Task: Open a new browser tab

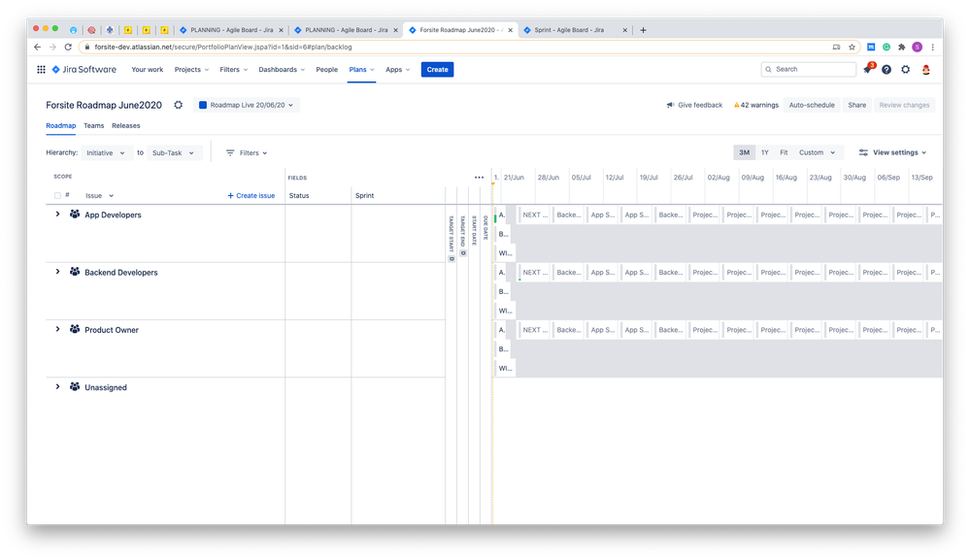Action: point(643,30)
